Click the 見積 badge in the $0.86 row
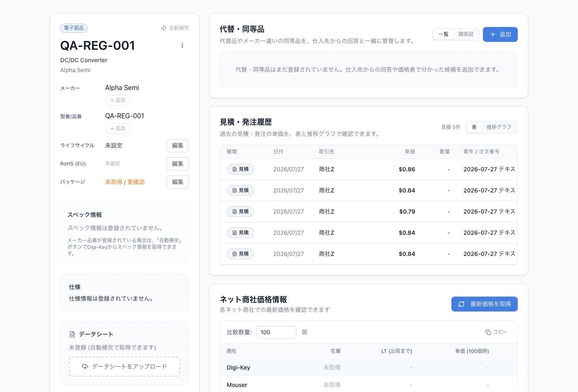Viewport: 578px width, 392px height. click(x=240, y=169)
